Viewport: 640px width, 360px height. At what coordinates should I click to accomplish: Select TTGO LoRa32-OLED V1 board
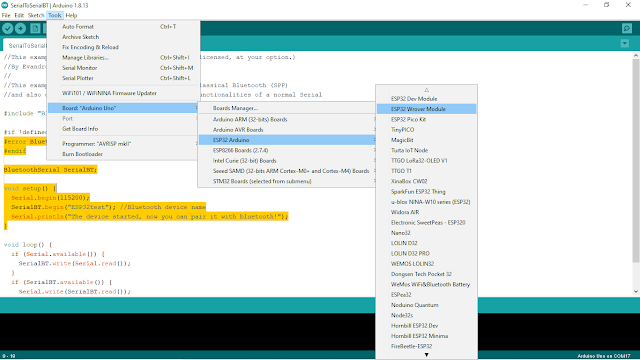[427, 160]
